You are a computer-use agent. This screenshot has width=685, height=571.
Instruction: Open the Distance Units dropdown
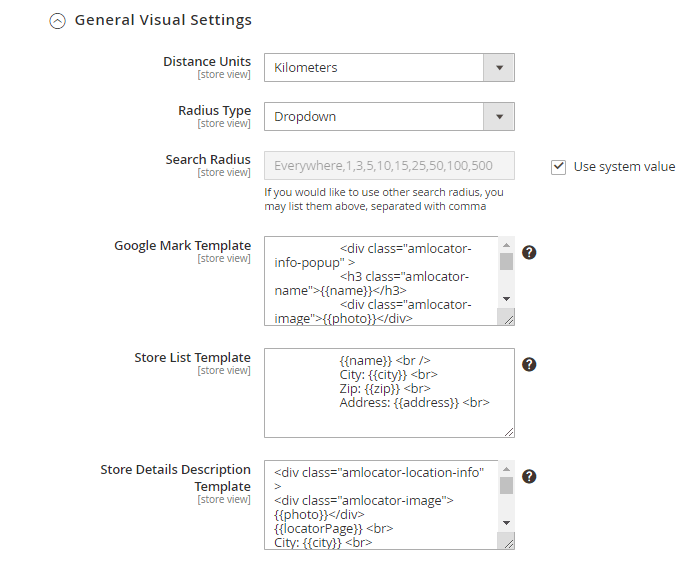[x=389, y=68]
